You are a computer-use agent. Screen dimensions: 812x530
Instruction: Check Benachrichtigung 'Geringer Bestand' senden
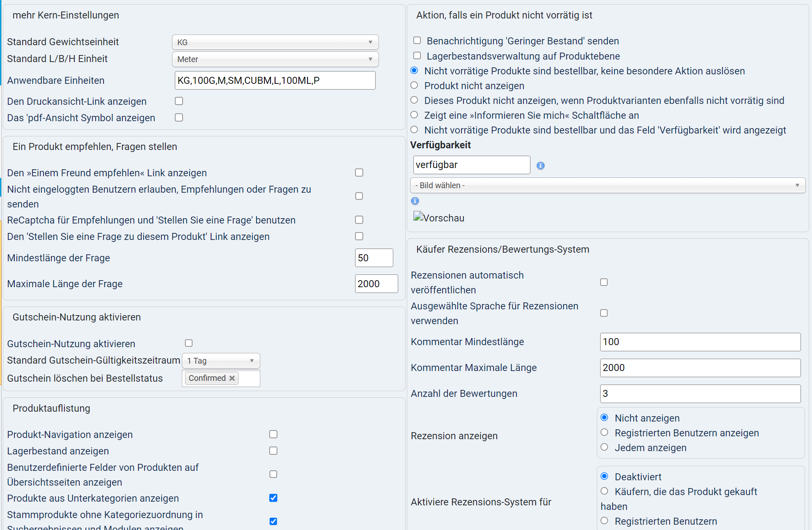tap(417, 40)
